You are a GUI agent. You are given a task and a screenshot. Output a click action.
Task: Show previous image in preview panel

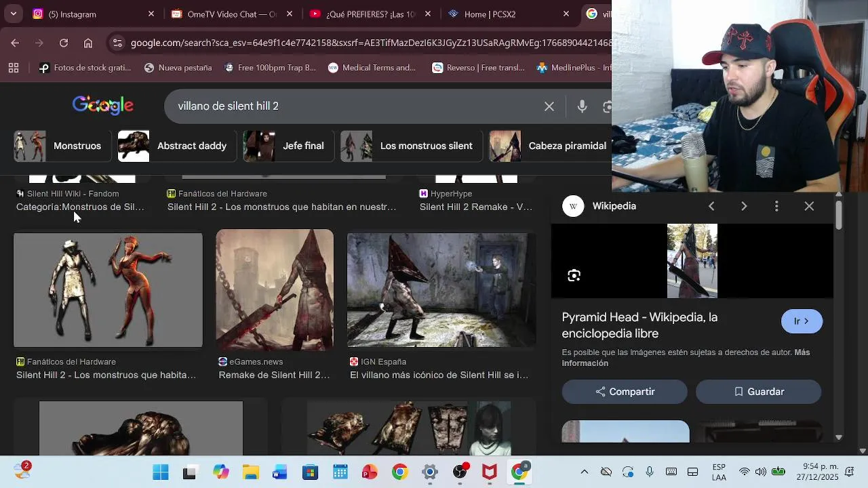click(711, 206)
